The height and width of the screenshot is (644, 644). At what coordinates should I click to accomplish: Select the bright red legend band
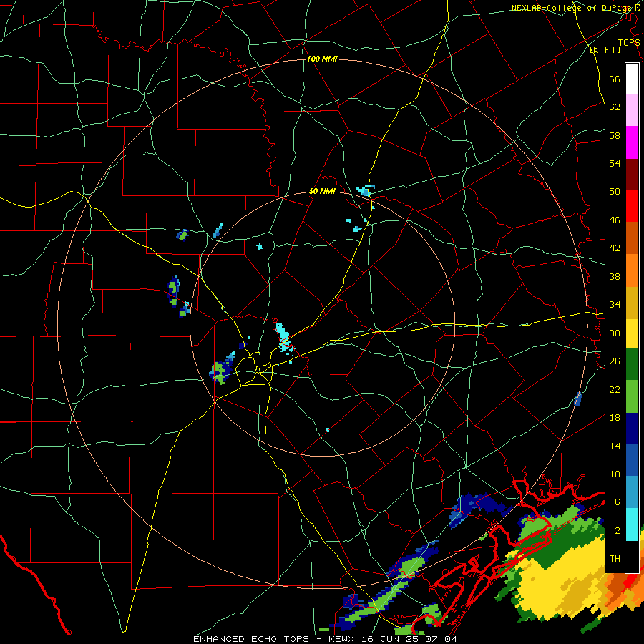coord(632,206)
